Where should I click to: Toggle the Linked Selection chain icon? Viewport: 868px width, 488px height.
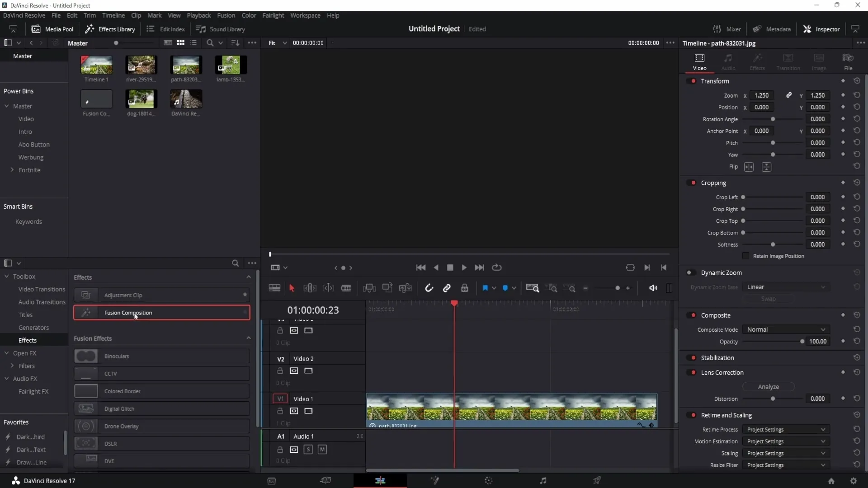coord(447,288)
